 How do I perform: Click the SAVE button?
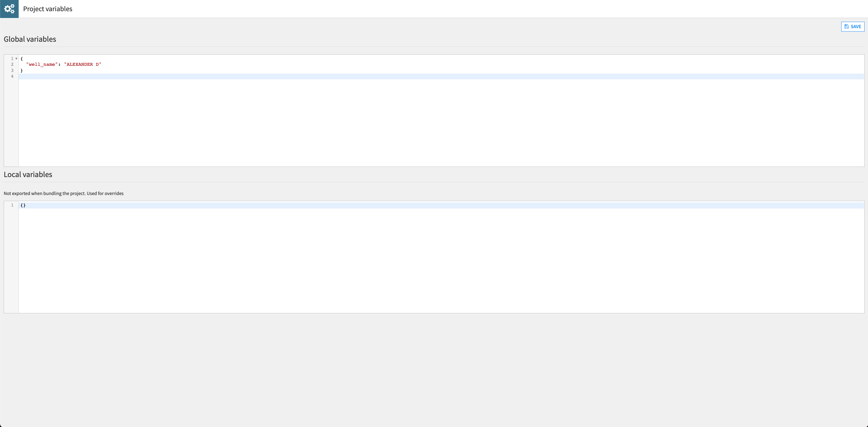(x=852, y=26)
